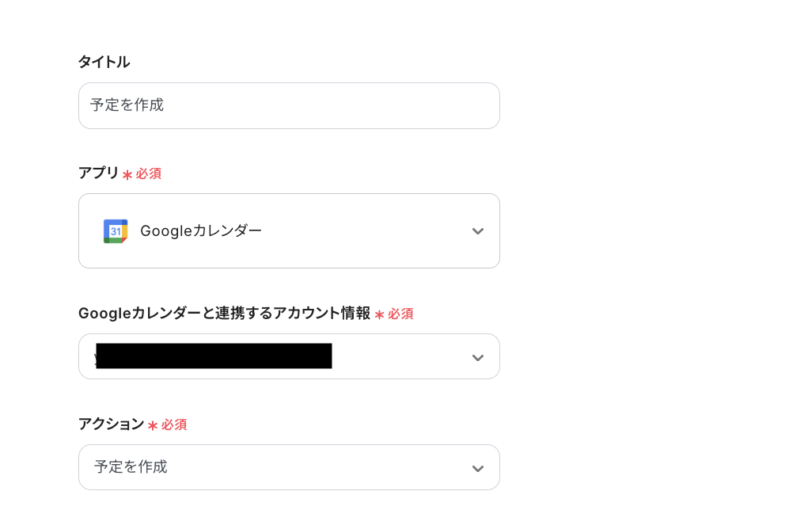Viewport: 812px width, 529px height.
Task: Click the Google Calendar app icon
Action: [116, 231]
